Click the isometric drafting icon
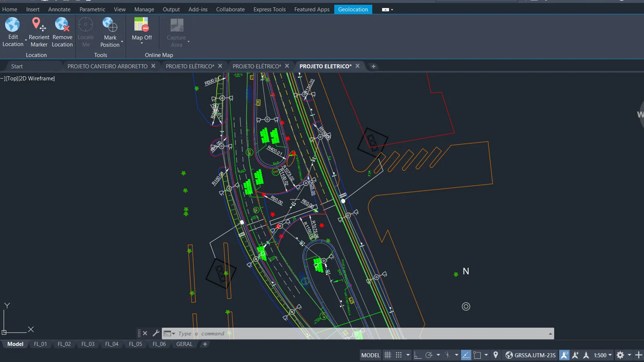Image resolution: width=644 pixels, height=362 pixels. (448, 355)
